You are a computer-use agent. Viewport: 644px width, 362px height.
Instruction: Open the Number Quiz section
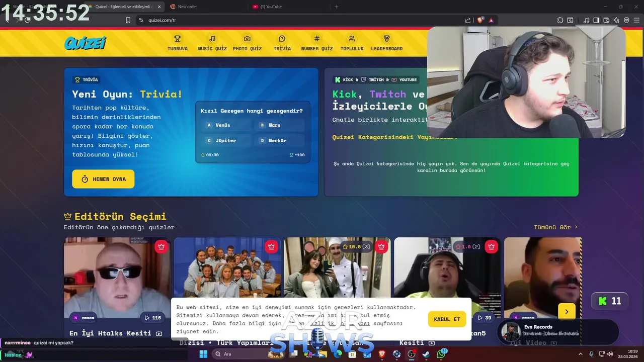[x=317, y=43]
